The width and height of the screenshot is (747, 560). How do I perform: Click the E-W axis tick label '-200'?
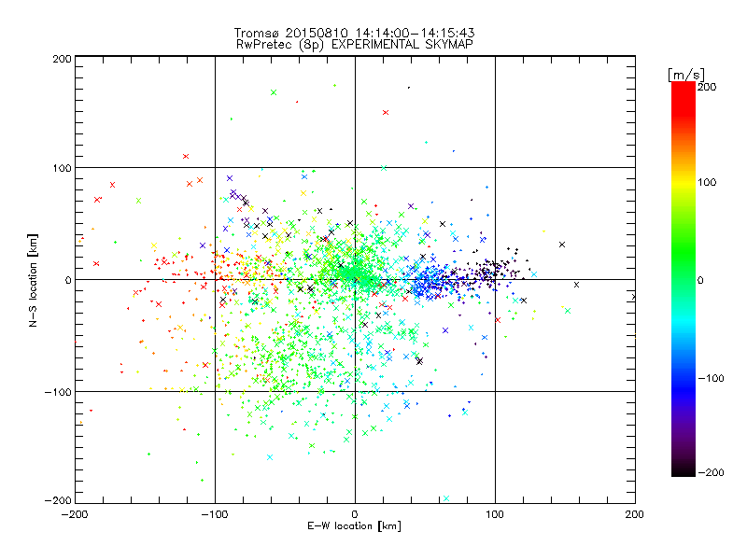[x=75, y=514]
